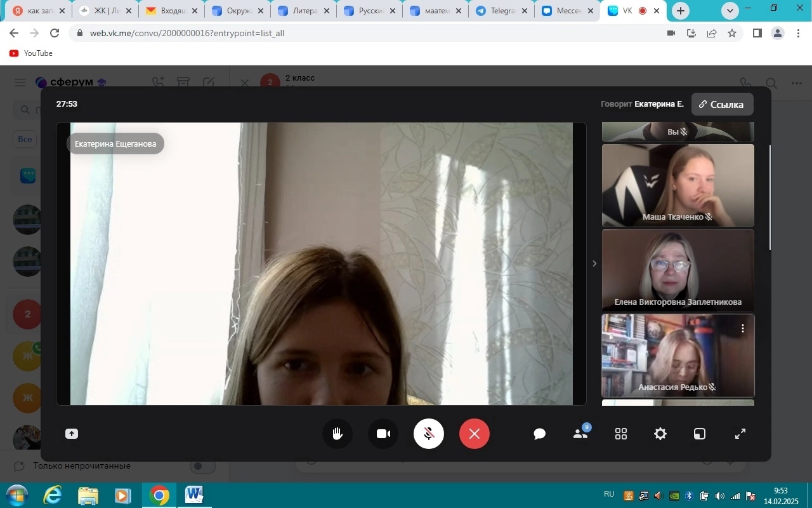Open the Сферум hamburger menu
812x508 pixels.
point(20,83)
